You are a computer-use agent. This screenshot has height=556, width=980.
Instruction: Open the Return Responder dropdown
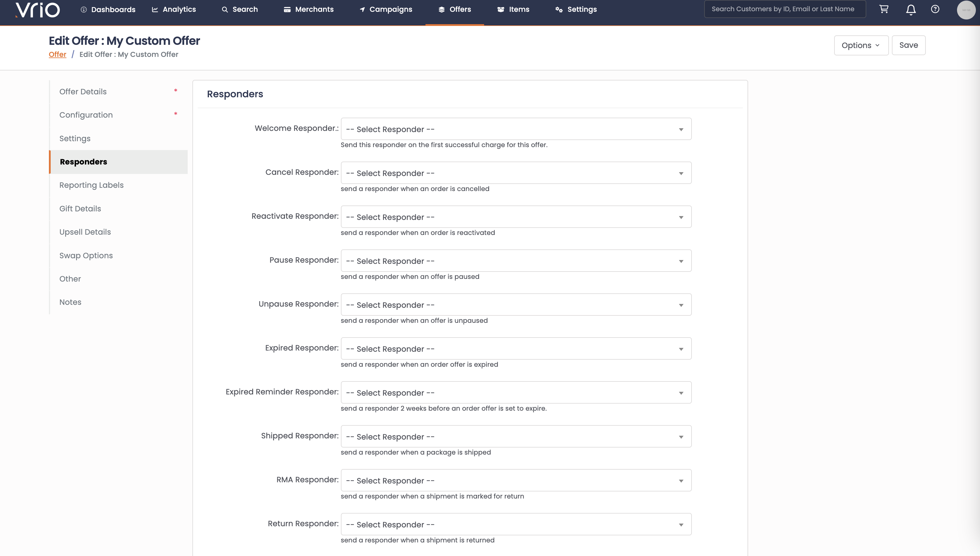tap(516, 524)
